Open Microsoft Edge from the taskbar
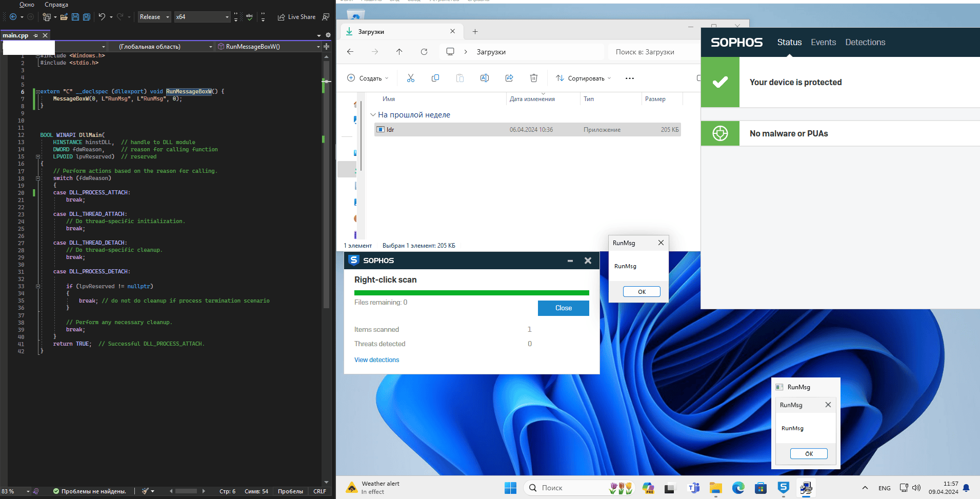The image size is (980, 499). click(x=738, y=488)
